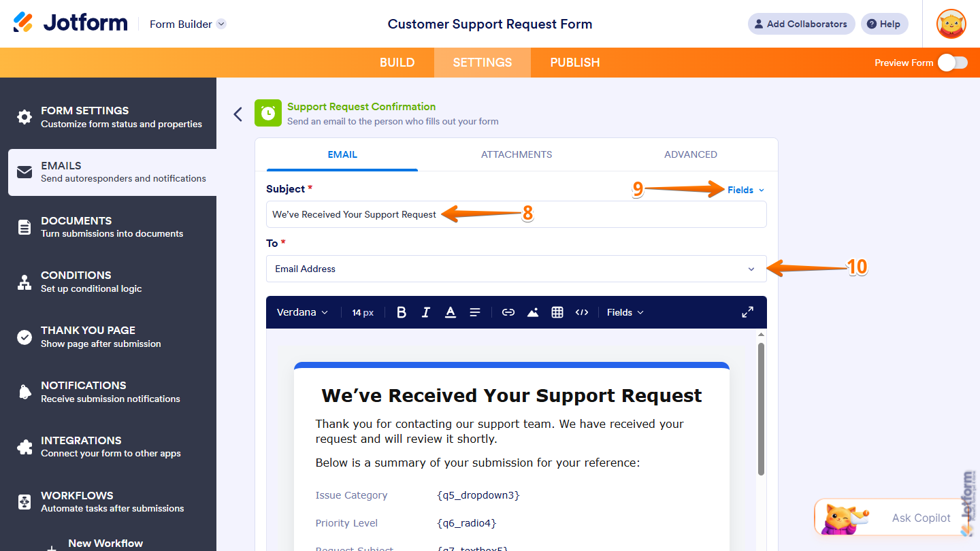Expand the editor to fullscreen
Image resolution: width=980 pixels, height=551 pixels.
pyautogui.click(x=747, y=312)
